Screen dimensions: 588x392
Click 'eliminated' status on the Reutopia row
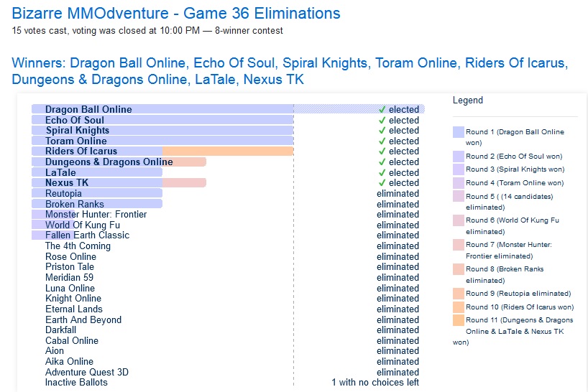click(398, 194)
